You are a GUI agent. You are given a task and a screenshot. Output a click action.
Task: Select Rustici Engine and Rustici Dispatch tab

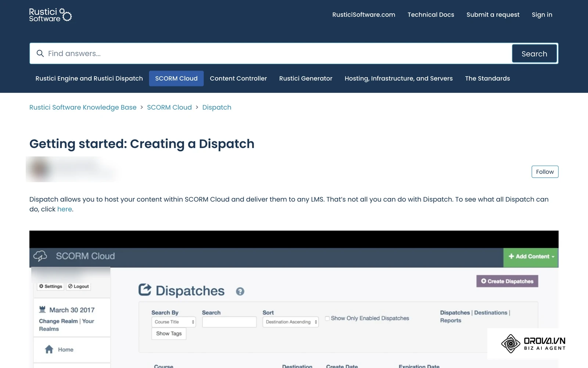point(89,78)
